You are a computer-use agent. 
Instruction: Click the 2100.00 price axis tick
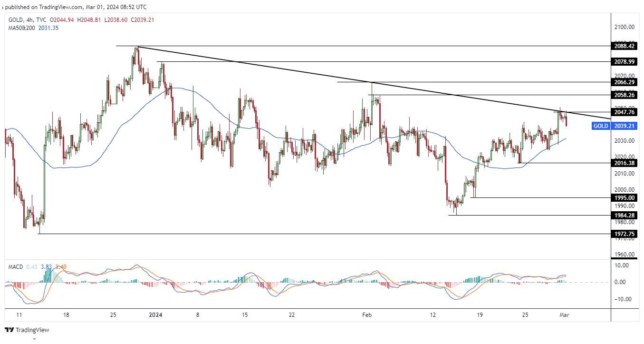tap(625, 27)
